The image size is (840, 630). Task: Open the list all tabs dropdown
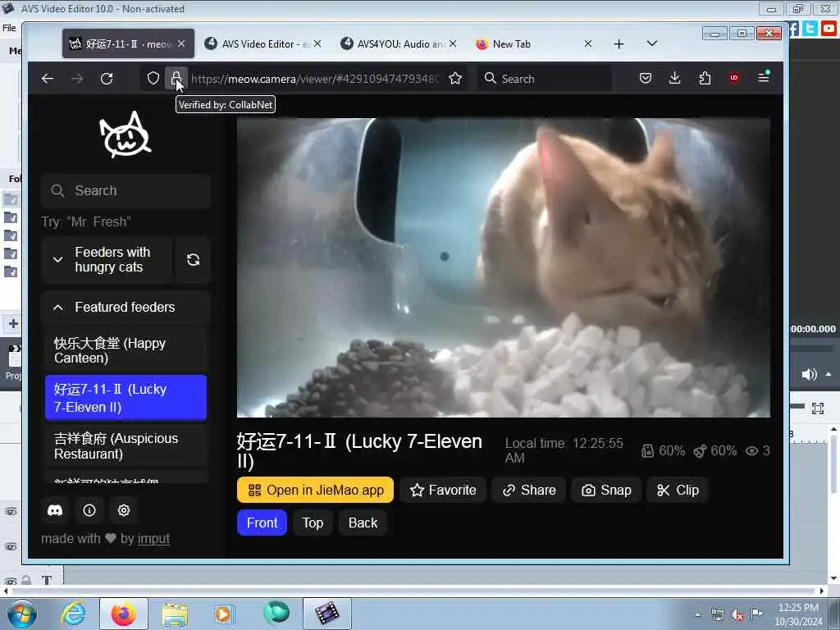pyautogui.click(x=652, y=43)
